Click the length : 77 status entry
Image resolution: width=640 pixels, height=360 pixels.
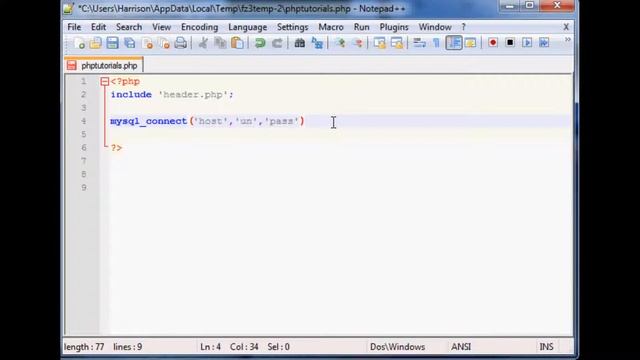[x=84, y=347]
